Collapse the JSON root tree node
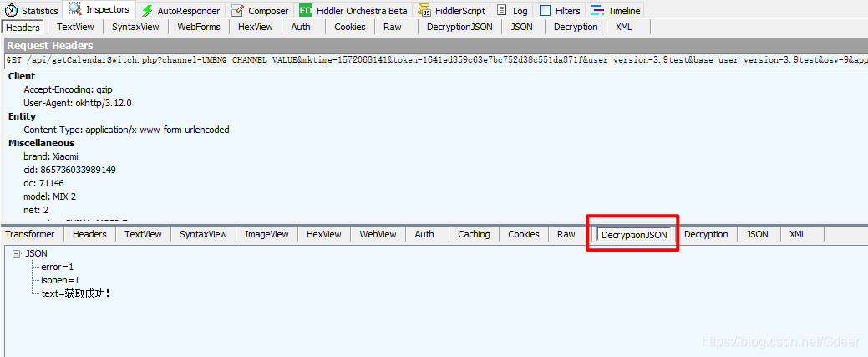 pos(16,253)
